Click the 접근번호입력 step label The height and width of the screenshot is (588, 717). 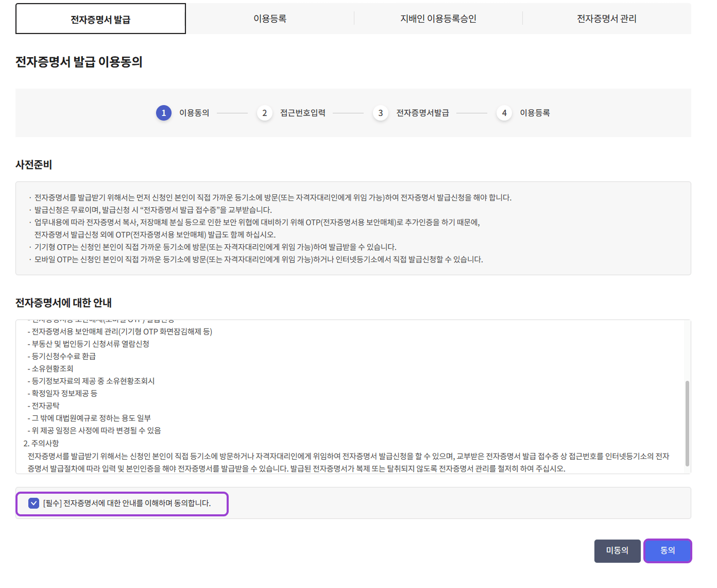click(x=303, y=113)
